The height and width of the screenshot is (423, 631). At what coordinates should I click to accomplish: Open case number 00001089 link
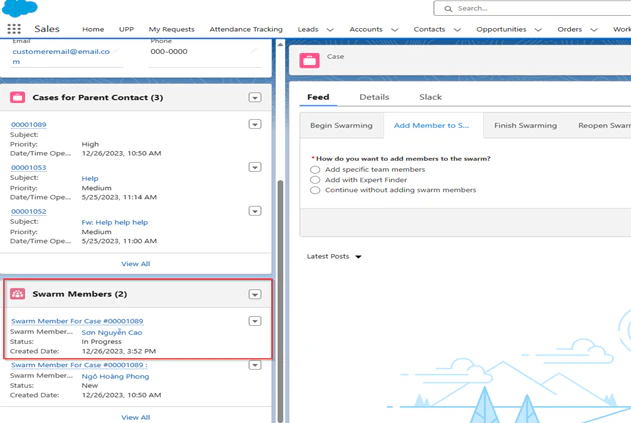pos(29,125)
